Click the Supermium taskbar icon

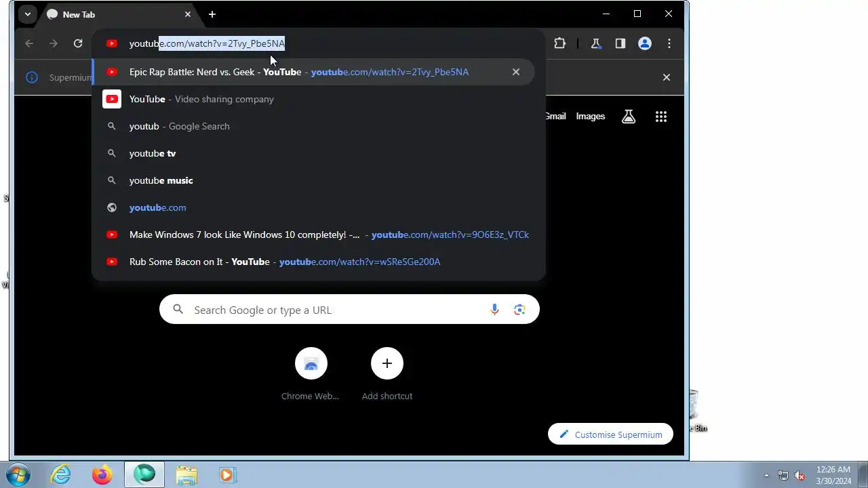144,474
